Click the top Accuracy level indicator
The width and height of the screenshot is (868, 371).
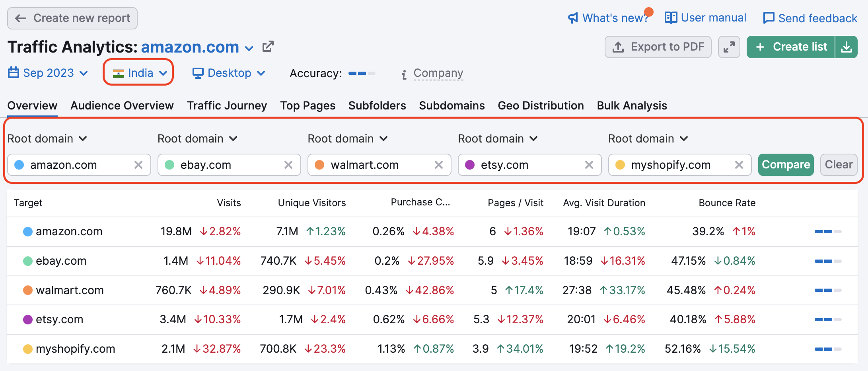[362, 73]
